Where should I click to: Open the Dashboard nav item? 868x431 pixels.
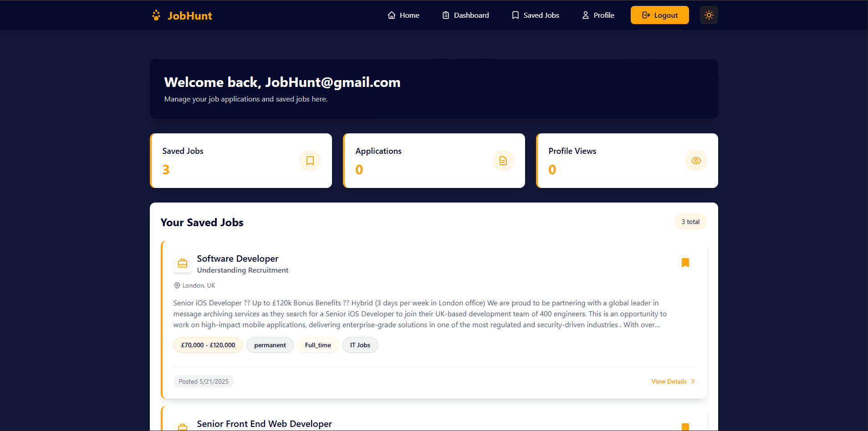(x=465, y=15)
